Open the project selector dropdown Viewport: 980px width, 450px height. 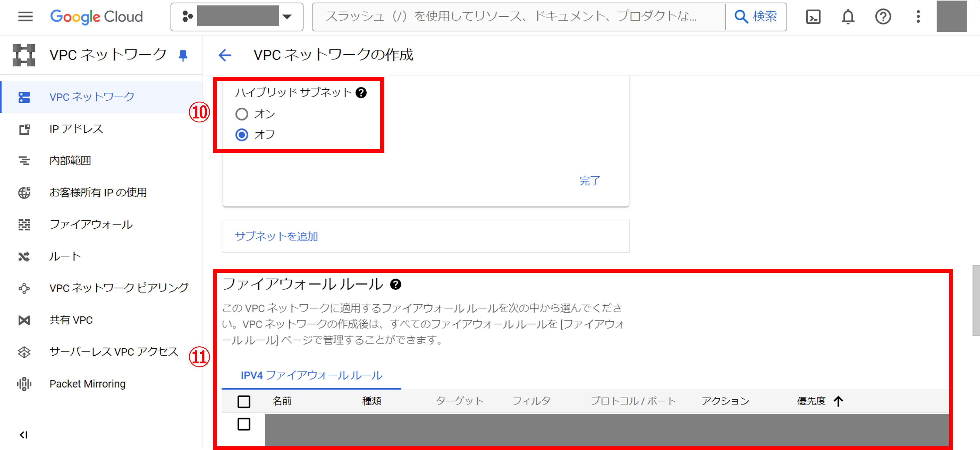pyautogui.click(x=237, y=17)
